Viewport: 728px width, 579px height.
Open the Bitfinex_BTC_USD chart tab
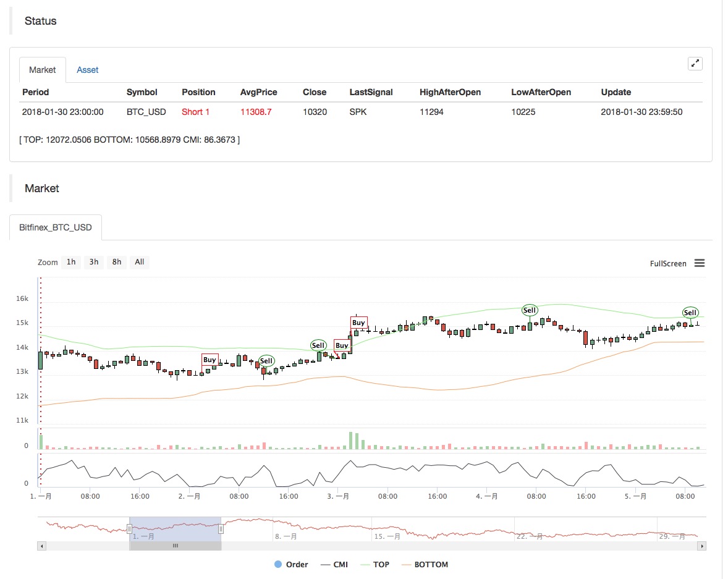(55, 227)
